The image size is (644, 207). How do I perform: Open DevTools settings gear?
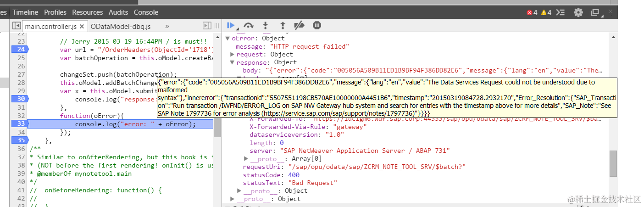pyautogui.click(x=578, y=12)
